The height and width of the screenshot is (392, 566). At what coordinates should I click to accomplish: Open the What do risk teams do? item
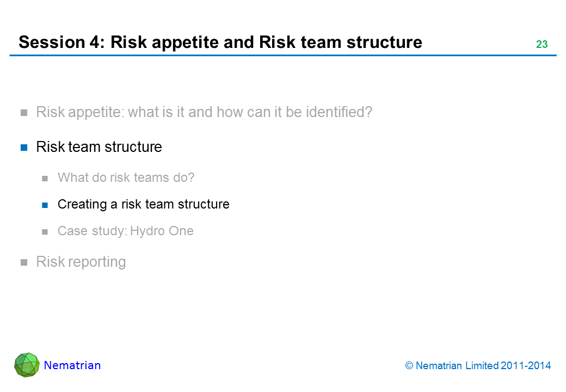[x=126, y=177]
